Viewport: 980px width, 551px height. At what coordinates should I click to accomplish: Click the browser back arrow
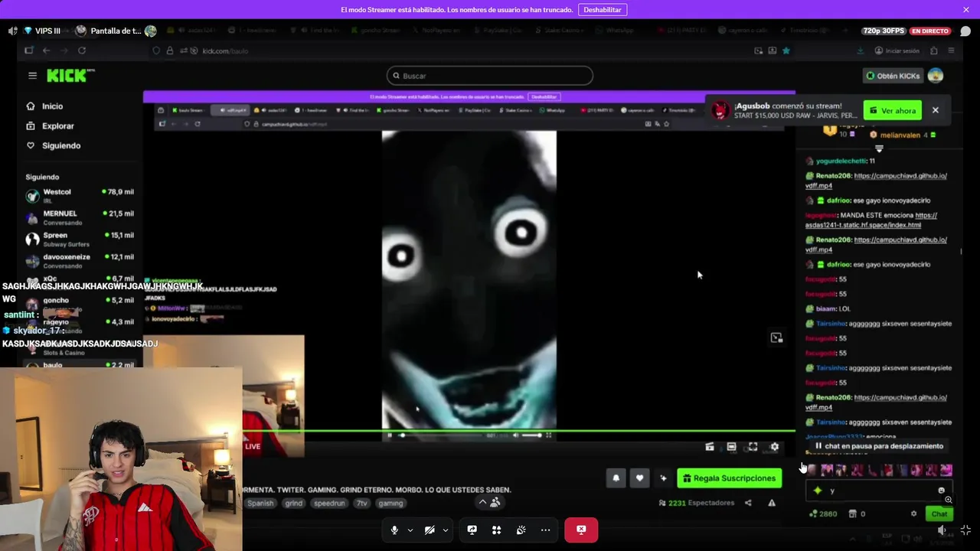tap(47, 51)
